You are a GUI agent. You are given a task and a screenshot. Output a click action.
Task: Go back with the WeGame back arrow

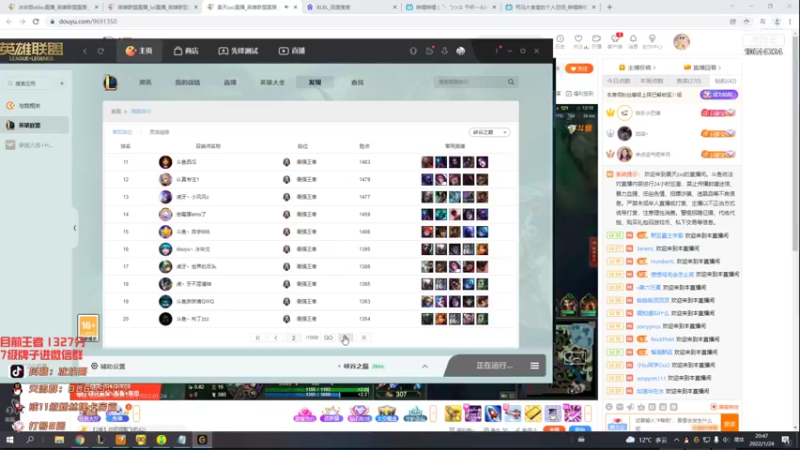click(x=85, y=51)
